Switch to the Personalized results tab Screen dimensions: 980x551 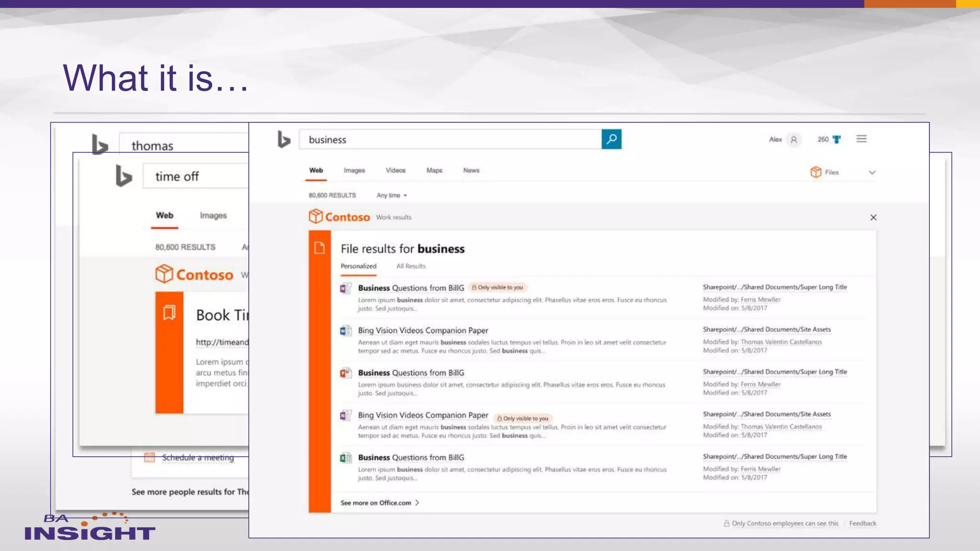(x=358, y=266)
